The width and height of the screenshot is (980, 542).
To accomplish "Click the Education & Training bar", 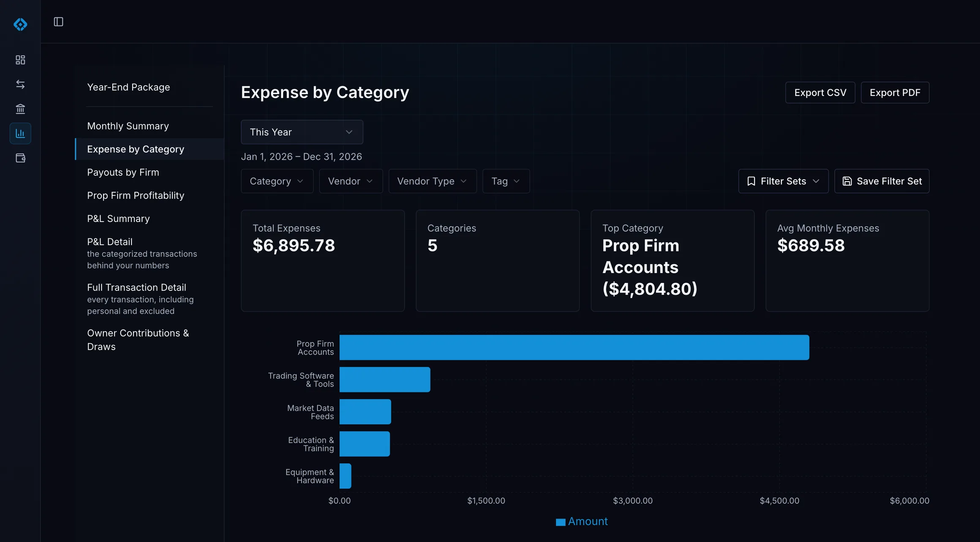I will pos(365,444).
